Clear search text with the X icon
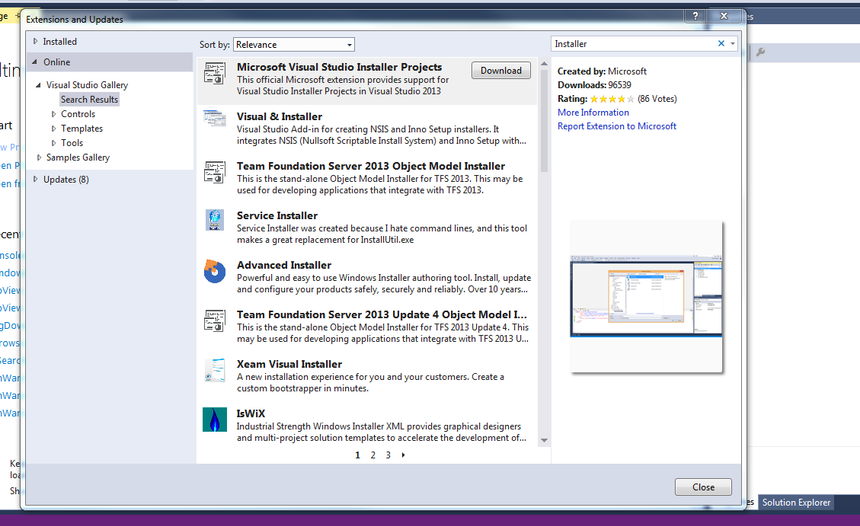Image resolution: width=860 pixels, height=526 pixels. [x=721, y=44]
